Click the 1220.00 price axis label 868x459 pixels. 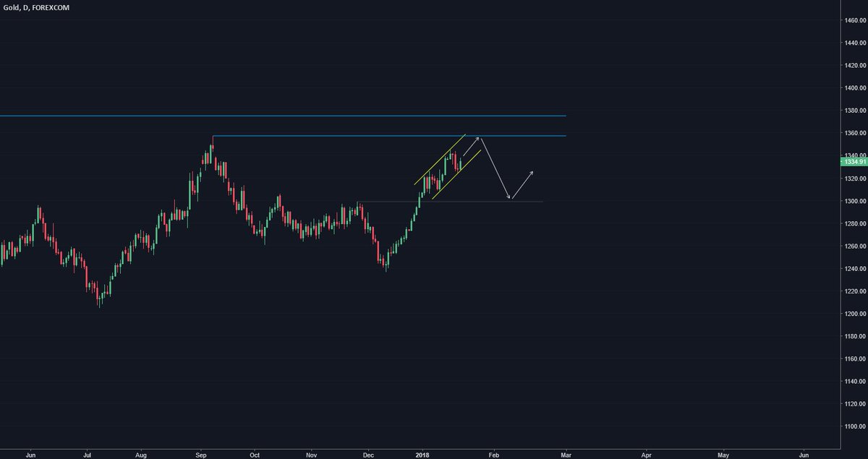pos(854,291)
